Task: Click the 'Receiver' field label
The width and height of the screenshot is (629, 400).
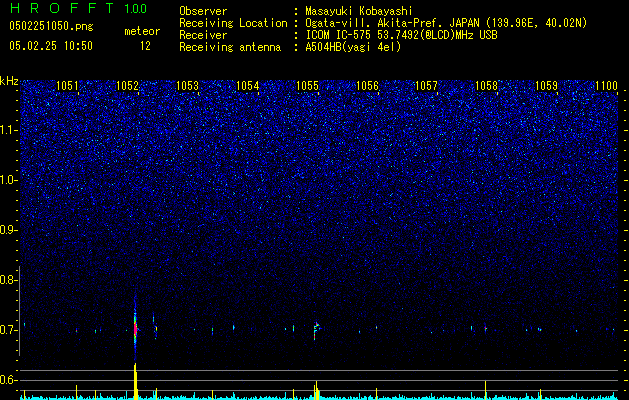Action: [203, 35]
